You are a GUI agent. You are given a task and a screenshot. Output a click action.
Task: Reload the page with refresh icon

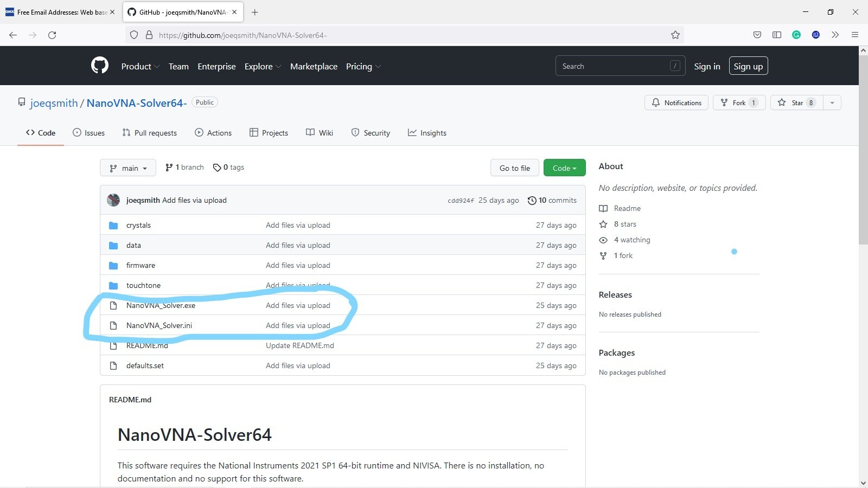[x=52, y=35]
